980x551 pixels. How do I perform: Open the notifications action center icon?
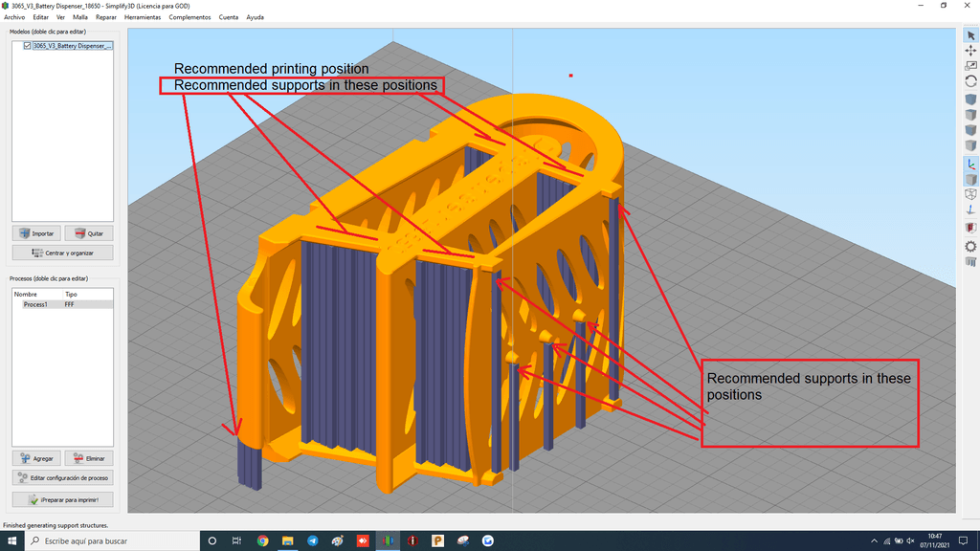pyautogui.click(x=963, y=541)
